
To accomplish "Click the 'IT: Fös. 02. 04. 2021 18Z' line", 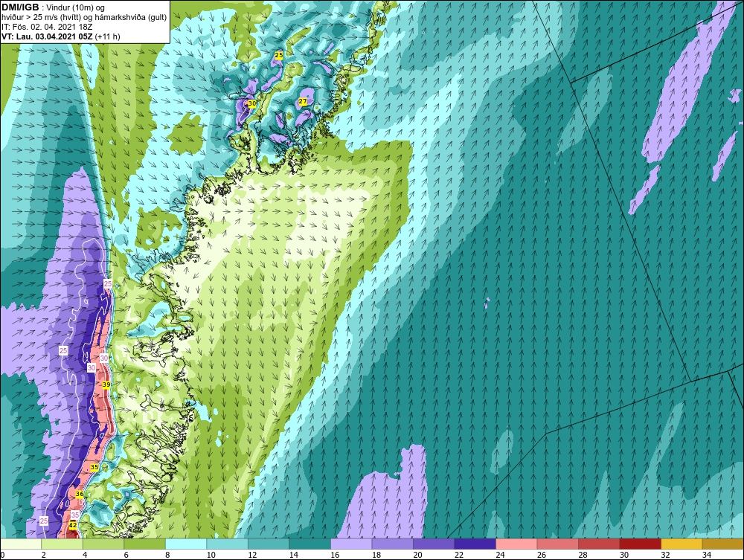I will pos(47,27).
